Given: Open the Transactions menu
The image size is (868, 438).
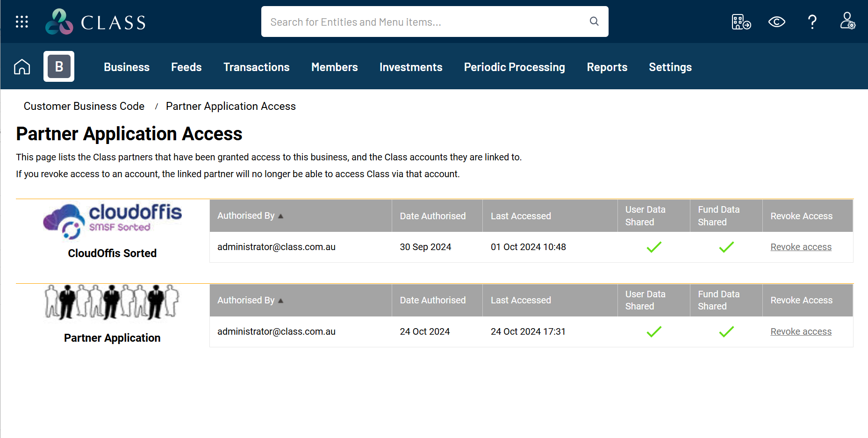Looking at the screenshot, I should tap(257, 67).
